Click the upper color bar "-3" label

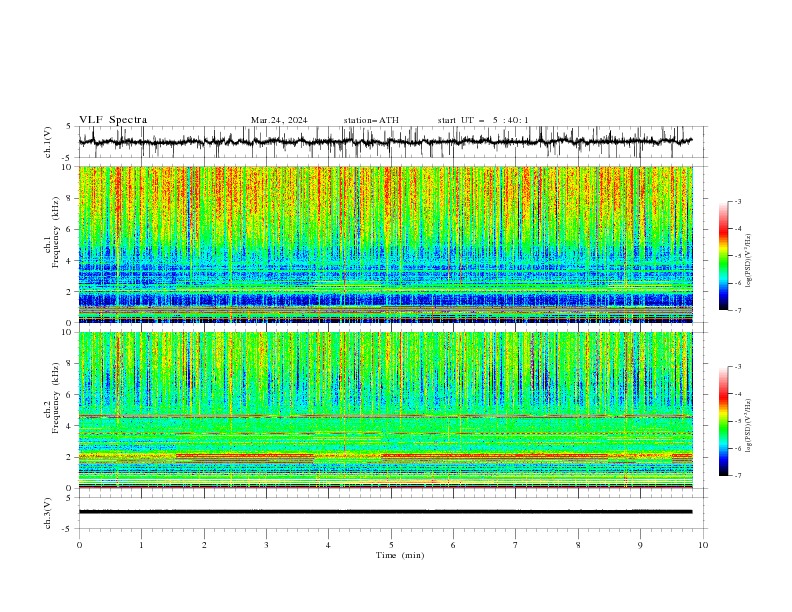738,201
